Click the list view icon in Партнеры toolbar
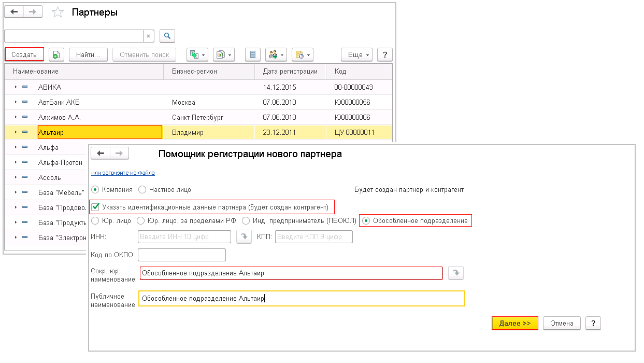The image size is (644, 363). click(x=252, y=54)
